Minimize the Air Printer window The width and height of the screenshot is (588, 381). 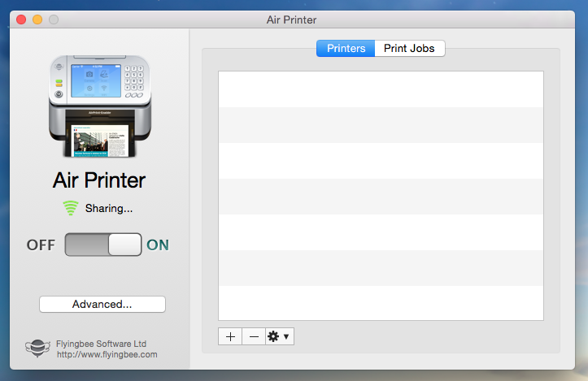click(37, 19)
